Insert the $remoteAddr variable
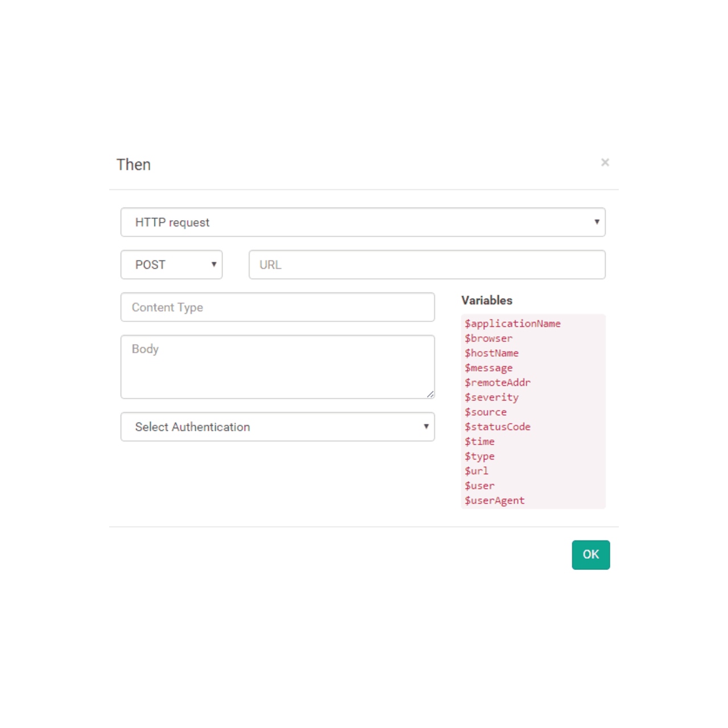 click(498, 382)
